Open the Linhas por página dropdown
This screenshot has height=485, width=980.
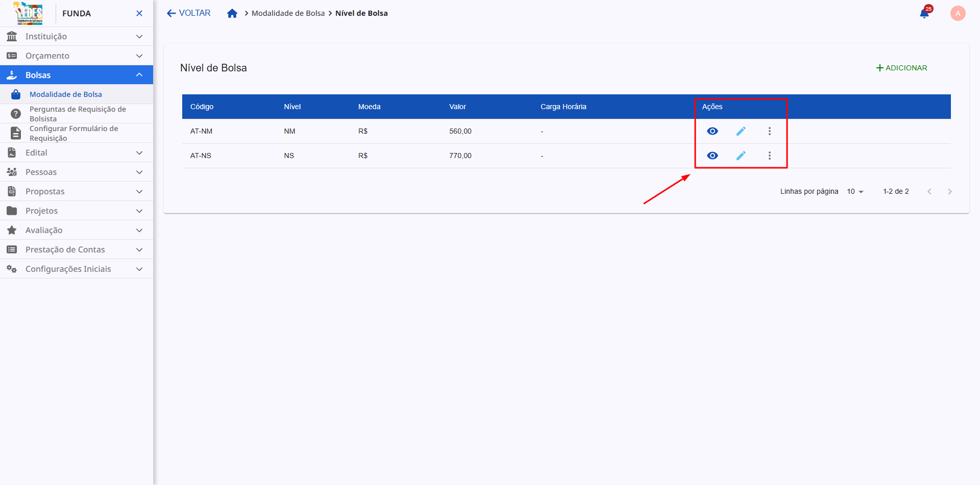(x=855, y=191)
